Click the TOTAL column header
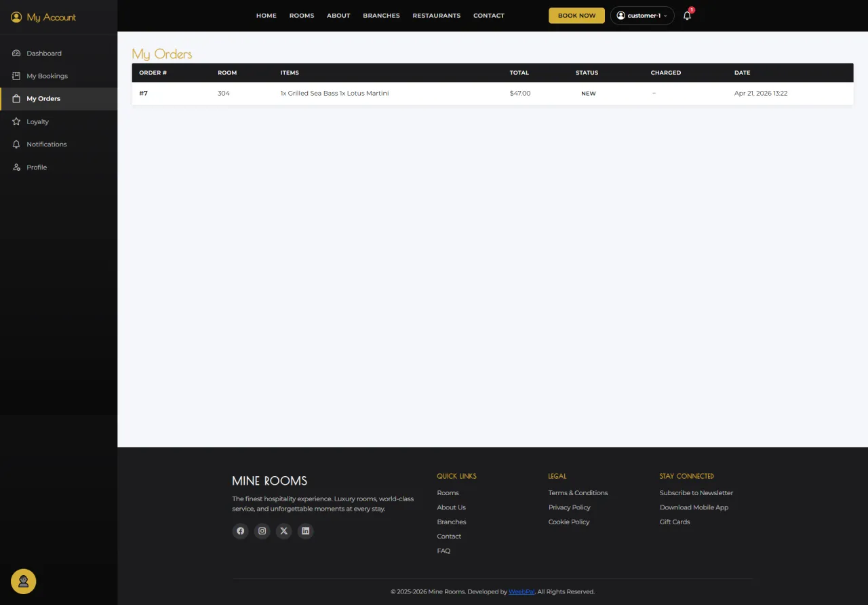The height and width of the screenshot is (605, 868). (519, 73)
